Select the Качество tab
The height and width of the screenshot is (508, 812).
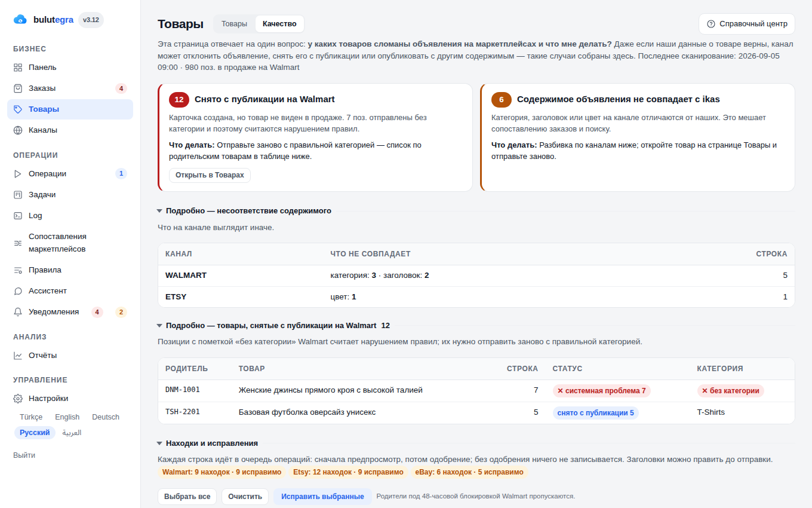(279, 24)
